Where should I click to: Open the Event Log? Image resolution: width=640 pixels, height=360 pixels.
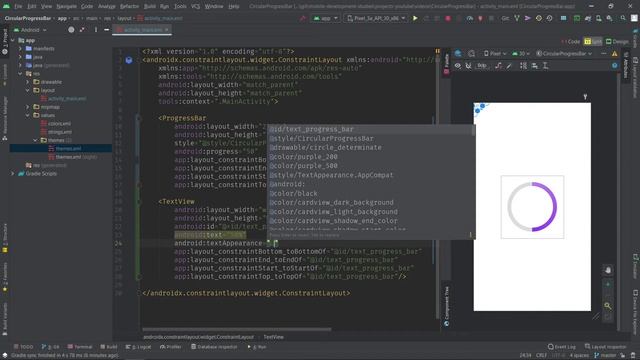pos(562,347)
